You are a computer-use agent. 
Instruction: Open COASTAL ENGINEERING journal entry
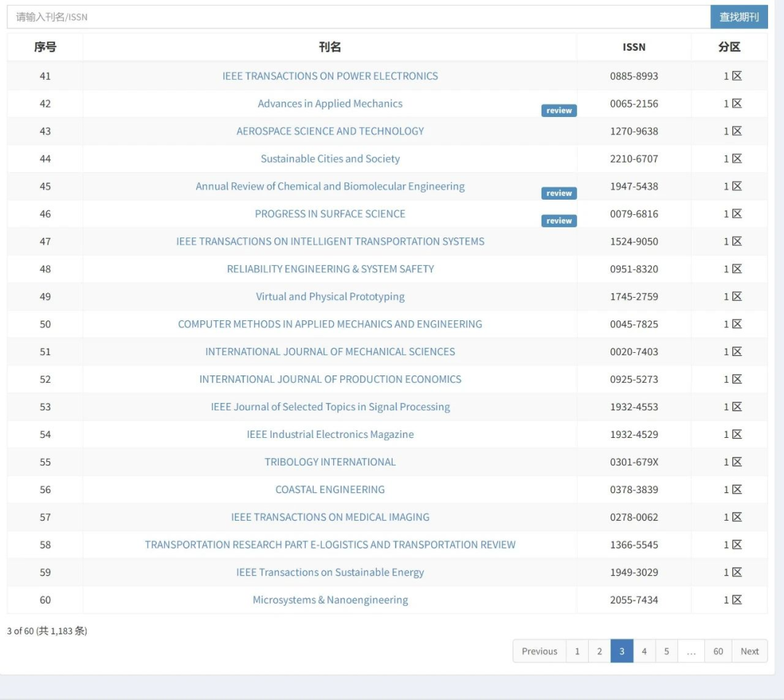click(330, 490)
